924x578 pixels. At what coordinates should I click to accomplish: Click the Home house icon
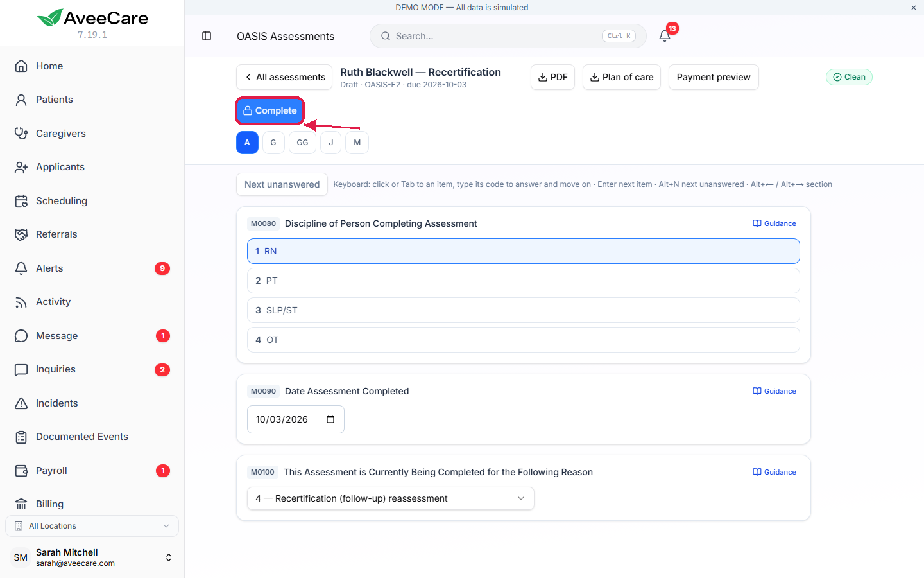point(21,66)
